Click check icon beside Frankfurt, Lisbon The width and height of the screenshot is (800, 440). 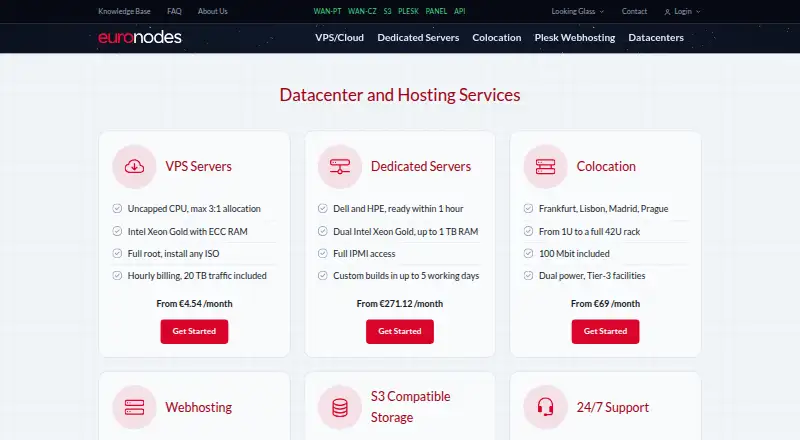[529, 208]
